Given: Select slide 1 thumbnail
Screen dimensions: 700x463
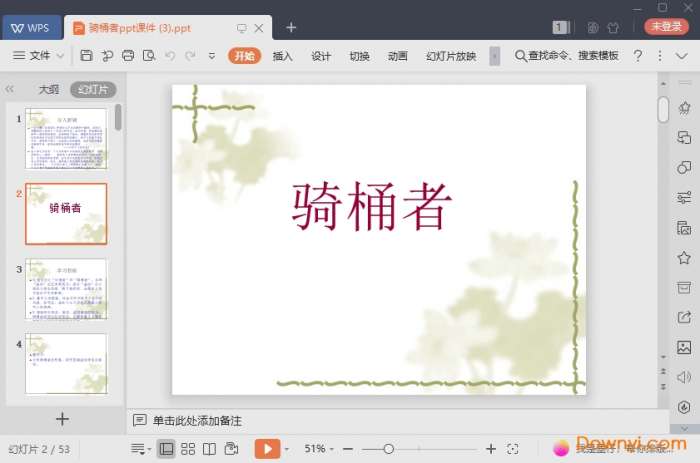Looking at the screenshot, I should coord(66,138).
